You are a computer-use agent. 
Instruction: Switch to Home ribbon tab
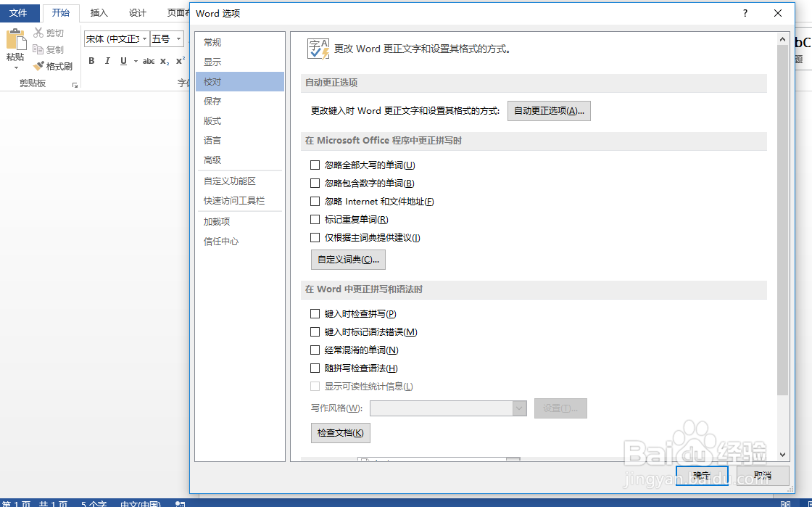point(61,13)
